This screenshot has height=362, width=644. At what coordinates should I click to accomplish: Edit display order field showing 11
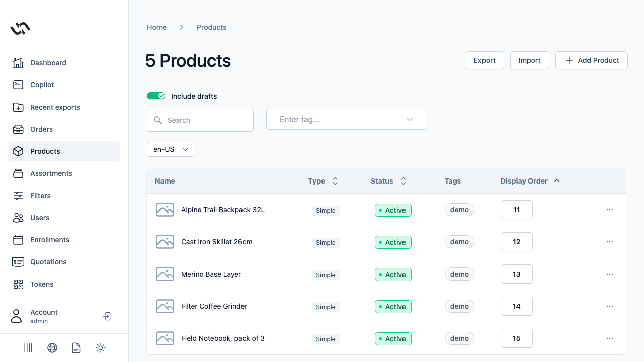517,210
